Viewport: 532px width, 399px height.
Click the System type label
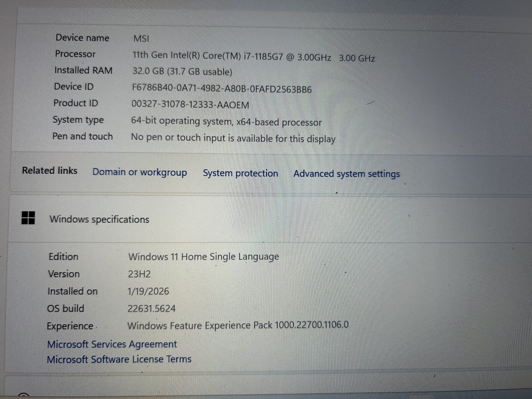point(78,120)
